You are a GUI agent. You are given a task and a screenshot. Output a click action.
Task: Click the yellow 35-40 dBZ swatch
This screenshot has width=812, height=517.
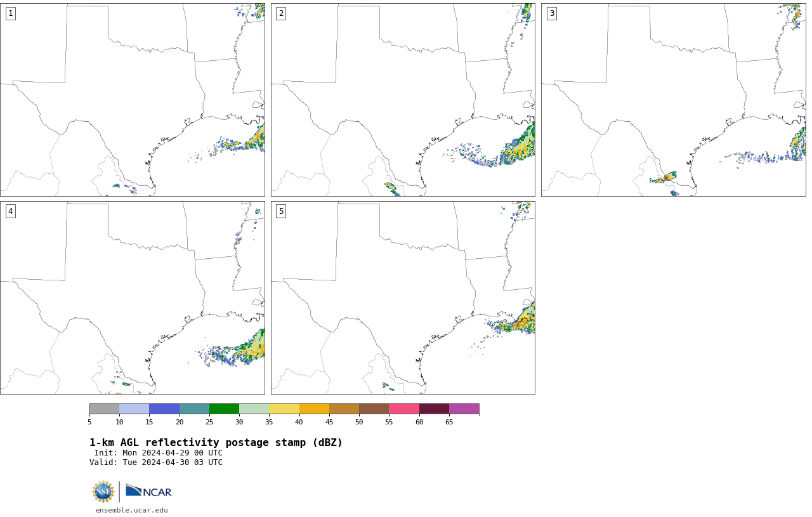pyautogui.click(x=284, y=409)
